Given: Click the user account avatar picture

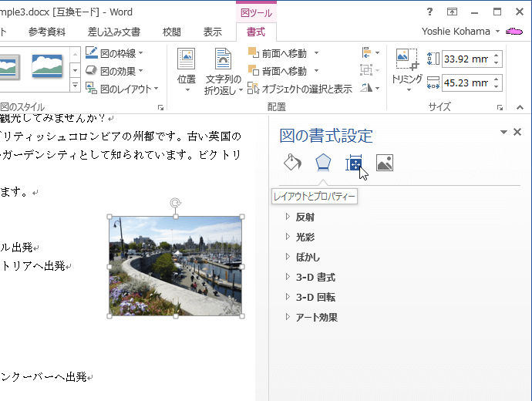Looking at the screenshot, I should (514, 32).
